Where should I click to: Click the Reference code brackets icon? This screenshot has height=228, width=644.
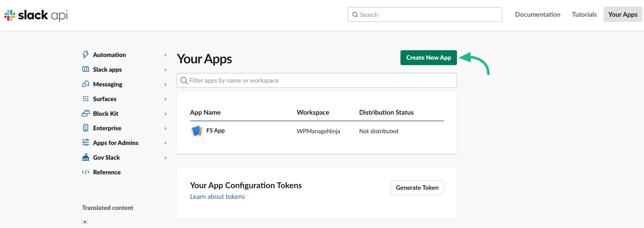tap(86, 172)
